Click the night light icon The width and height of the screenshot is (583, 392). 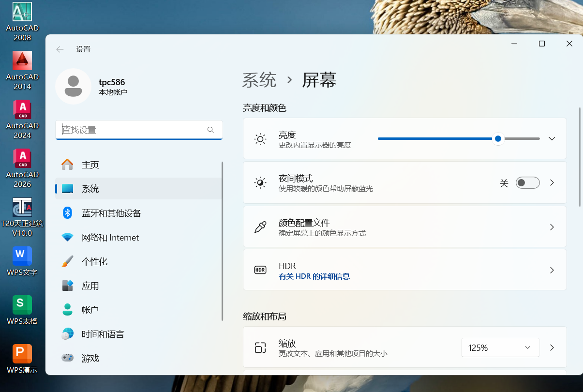pyautogui.click(x=260, y=183)
